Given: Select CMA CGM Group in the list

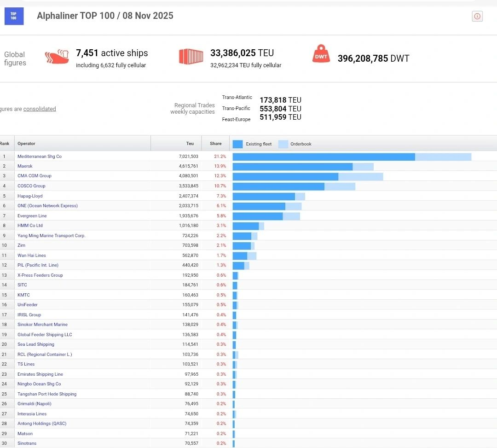Looking at the screenshot, I should tap(35, 176).
